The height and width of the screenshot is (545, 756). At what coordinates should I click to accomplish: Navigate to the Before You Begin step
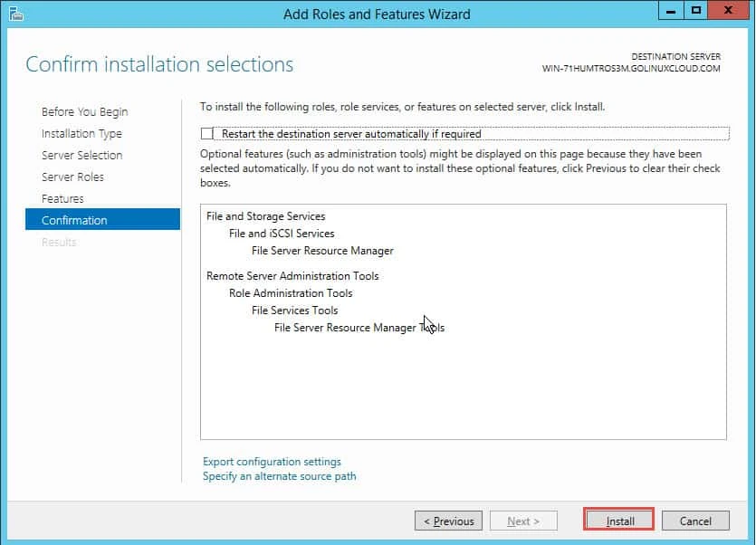tap(84, 111)
